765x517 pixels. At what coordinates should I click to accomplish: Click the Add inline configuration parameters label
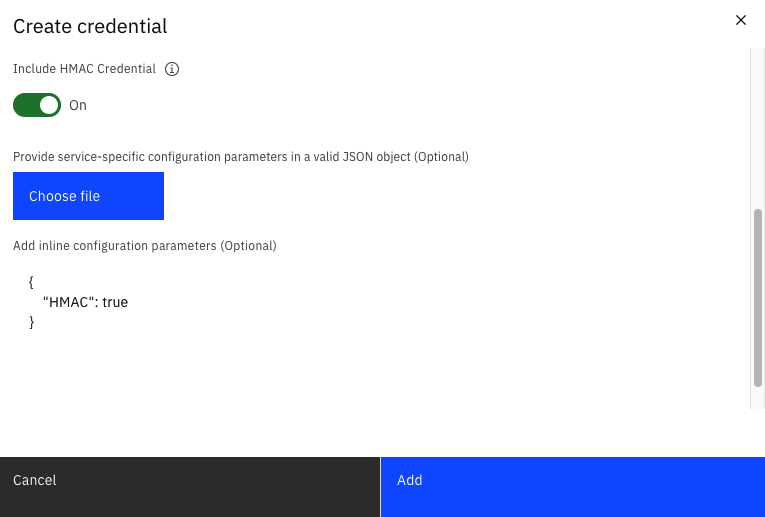click(145, 246)
